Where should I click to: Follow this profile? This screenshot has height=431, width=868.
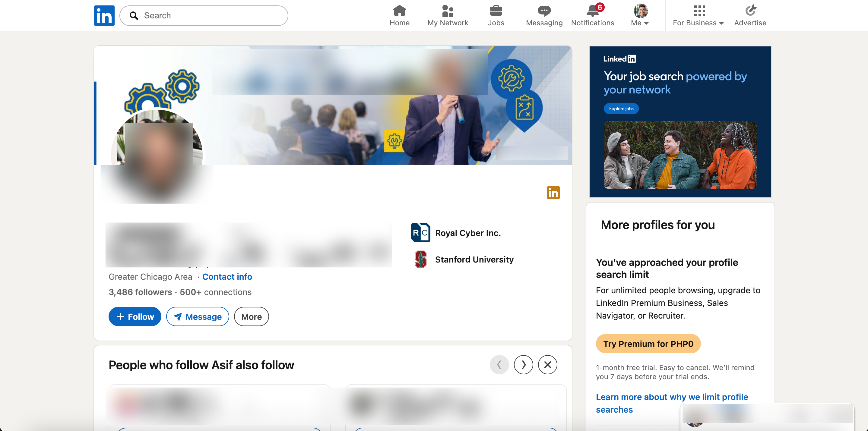(x=135, y=316)
